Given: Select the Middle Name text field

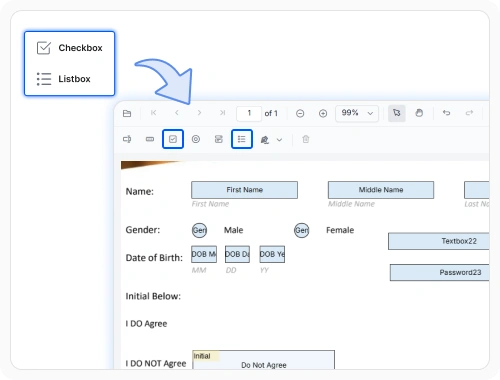Looking at the screenshot, I should pyautogui.click(x=381, y=190).
